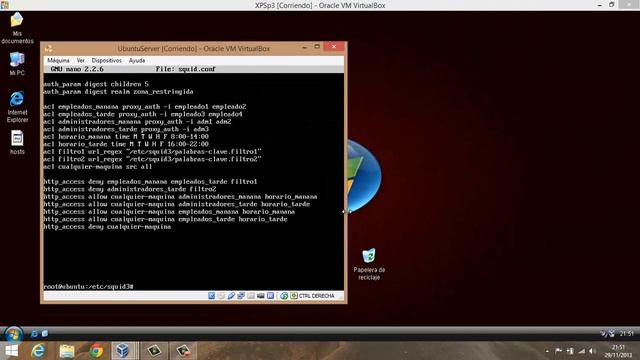
Task: Click the 'http_access deny administradores_tarde filtro2' line
Action: click(130, 189)
